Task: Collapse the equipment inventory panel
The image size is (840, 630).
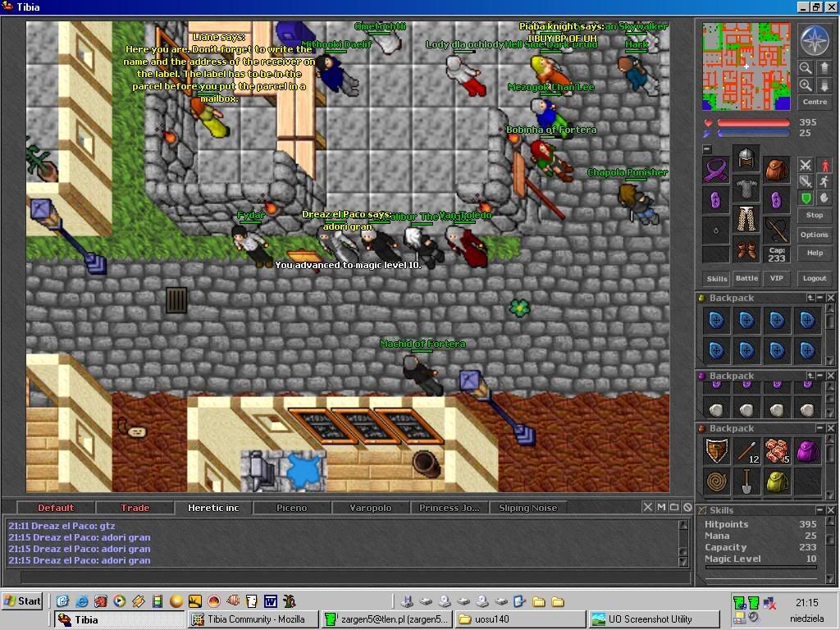Action: [x=707, y=149]
